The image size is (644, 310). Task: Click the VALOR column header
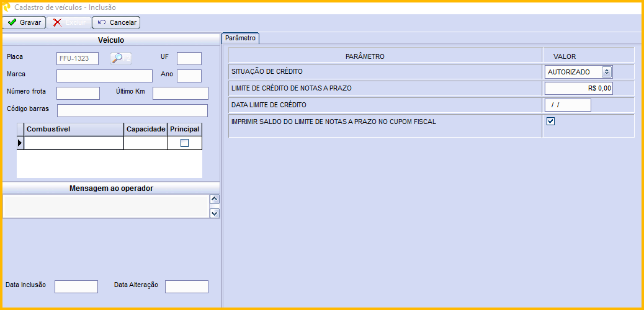588,56
